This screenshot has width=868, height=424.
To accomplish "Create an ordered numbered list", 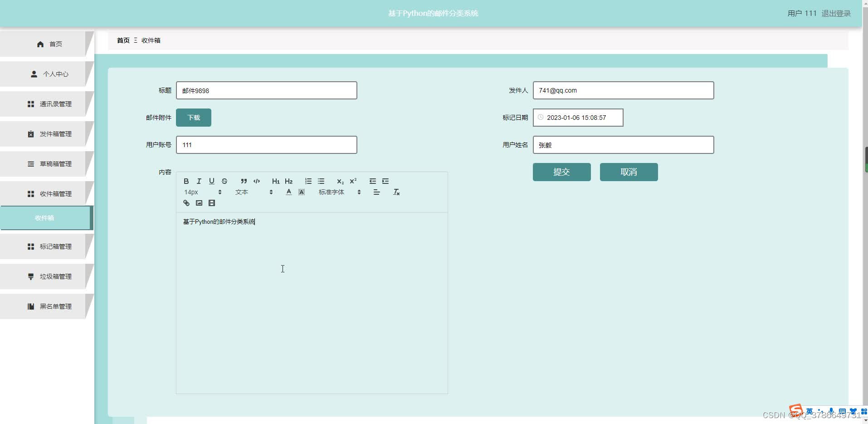I will point(308,181).
